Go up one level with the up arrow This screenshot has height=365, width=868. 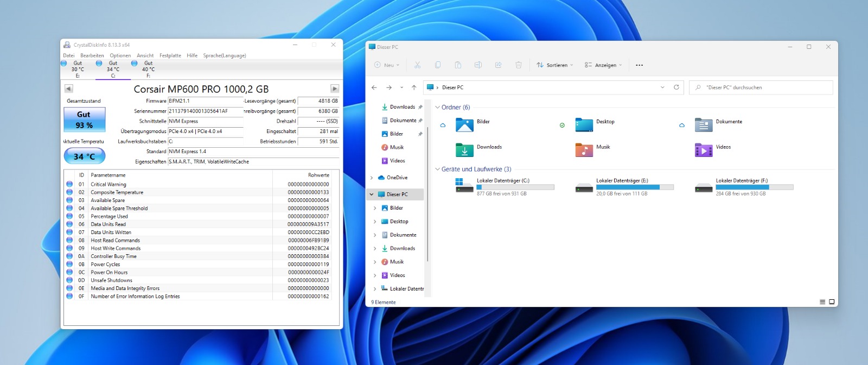[414, 87]
